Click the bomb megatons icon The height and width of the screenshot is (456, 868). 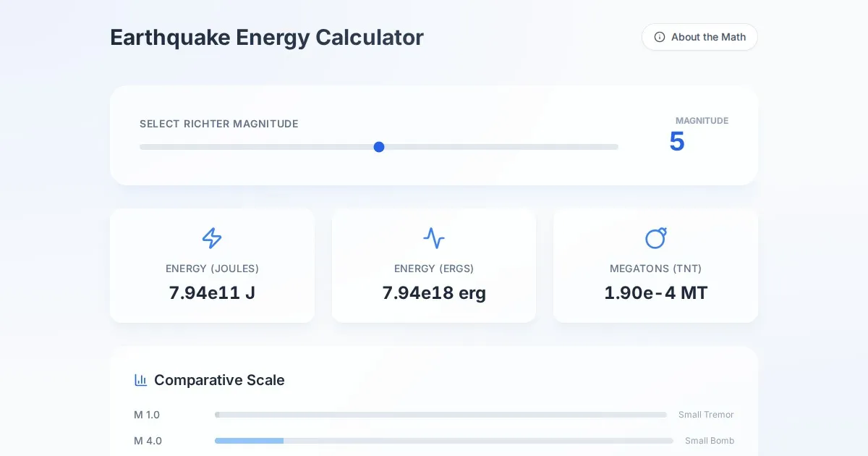[655, 238]
